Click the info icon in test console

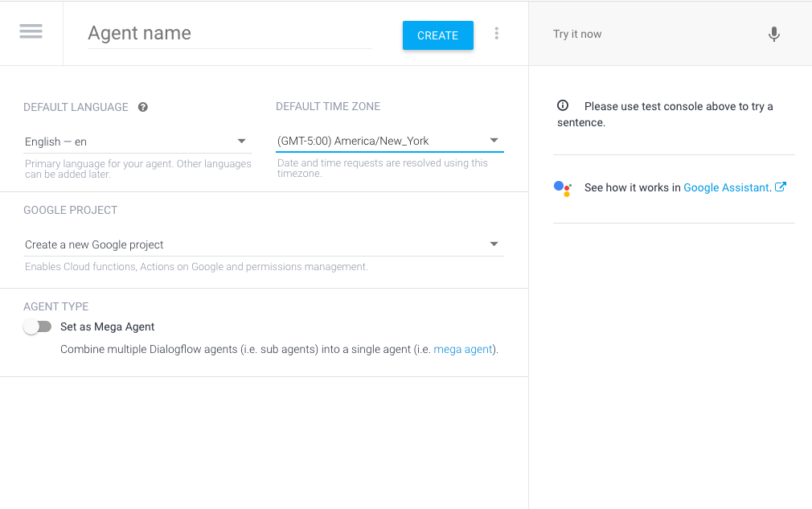point(563,105)
